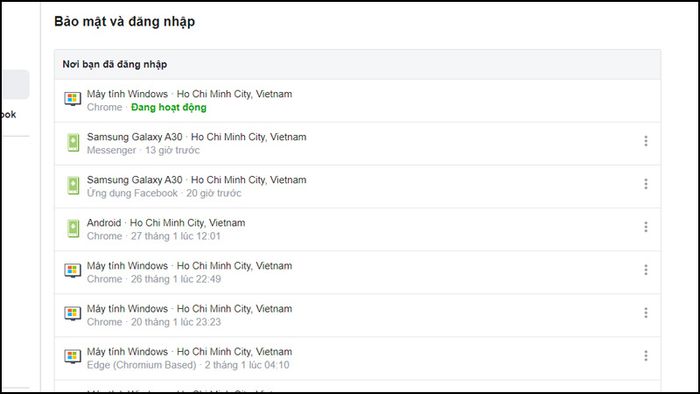Click the Windows icon for 26 tháng 1 session
700x394 pixels.
click(72, 270)
